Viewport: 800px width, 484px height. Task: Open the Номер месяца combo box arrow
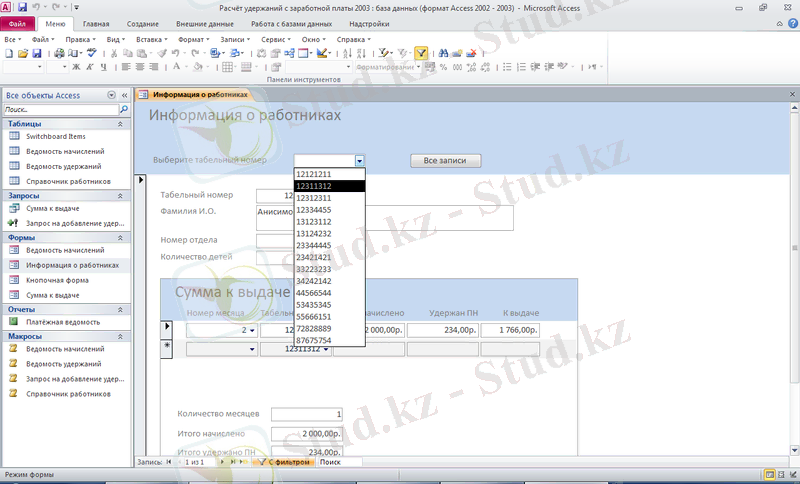251,329
